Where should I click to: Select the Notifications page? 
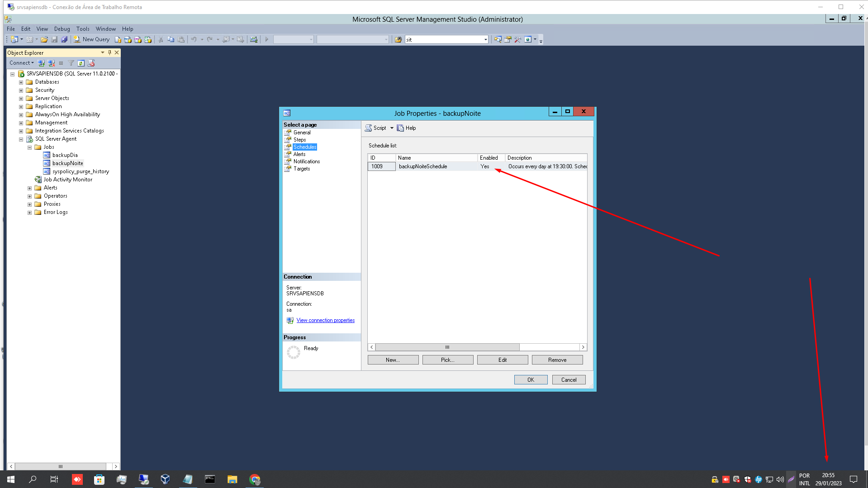point(307,161)
